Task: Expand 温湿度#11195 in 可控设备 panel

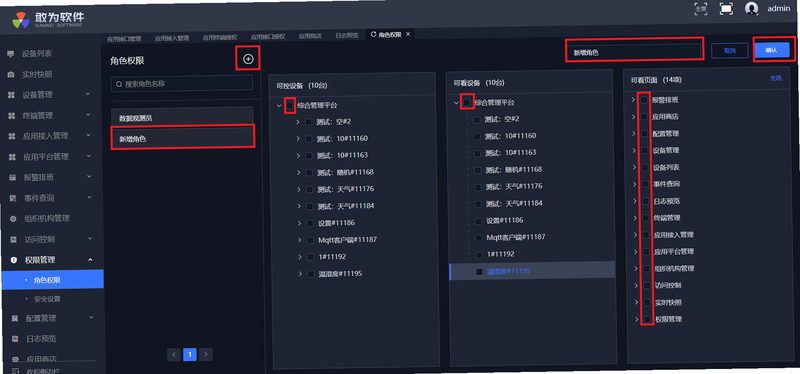Action: (301, 274)
